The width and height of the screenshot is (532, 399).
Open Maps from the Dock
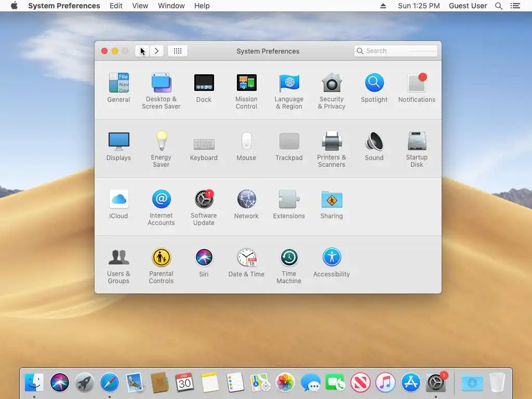260,382
